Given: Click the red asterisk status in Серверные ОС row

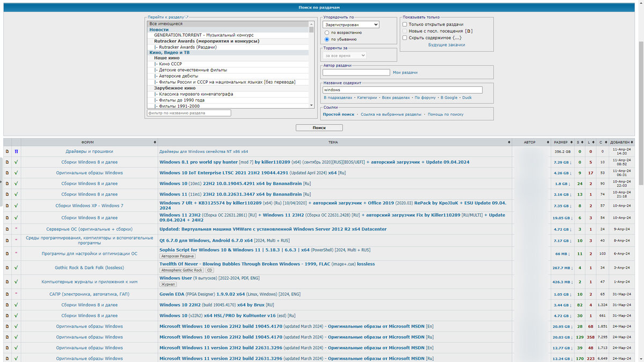Looking at the screenshot, I should pos(16,229).
